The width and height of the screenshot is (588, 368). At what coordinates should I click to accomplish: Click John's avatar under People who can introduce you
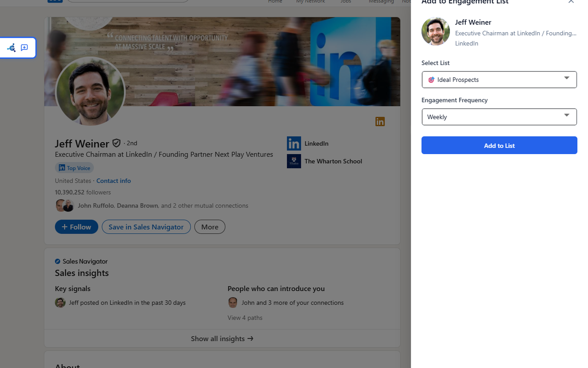(233, 302)
